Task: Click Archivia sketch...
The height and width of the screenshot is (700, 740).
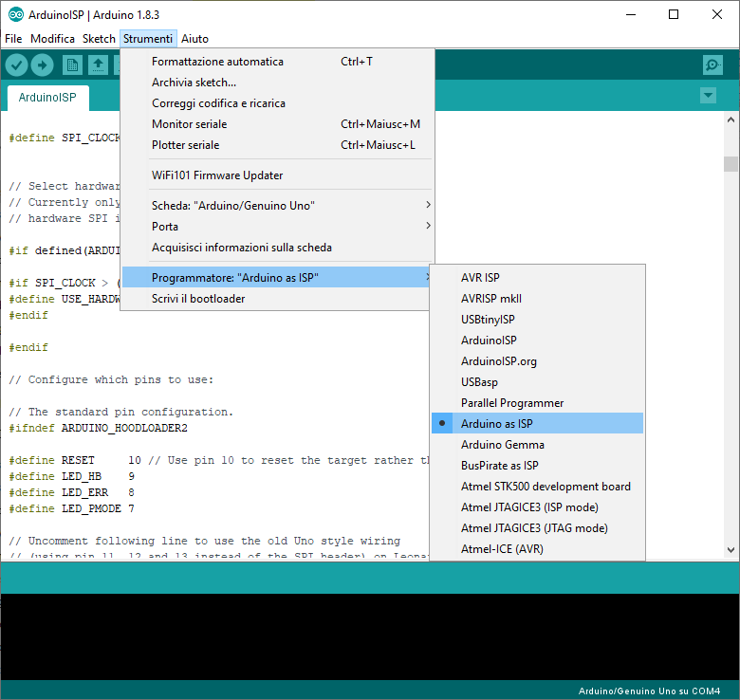Action: pyautogui.click(x=277, y=83)
